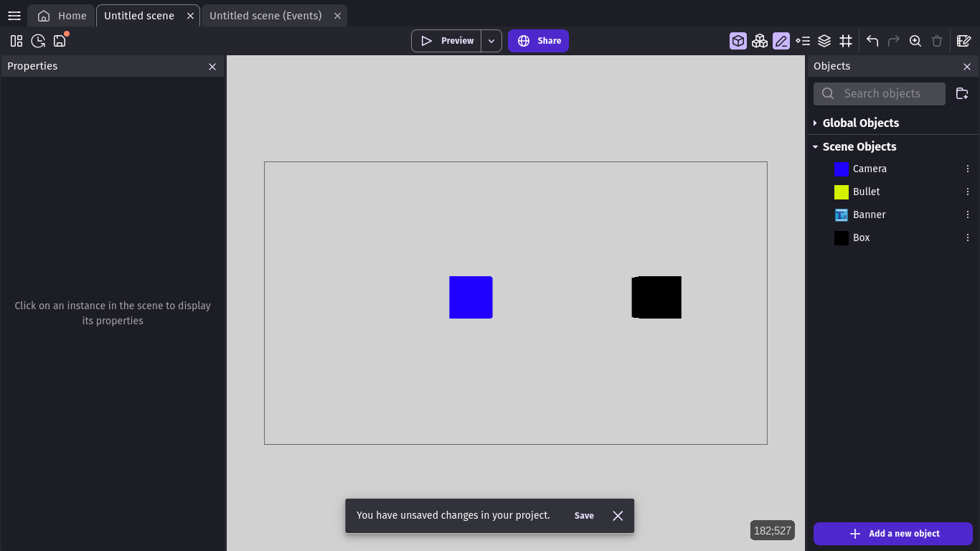Toggle the Objects panel cube icon
This screenshot has width=980, height=551.
point(738,41)
